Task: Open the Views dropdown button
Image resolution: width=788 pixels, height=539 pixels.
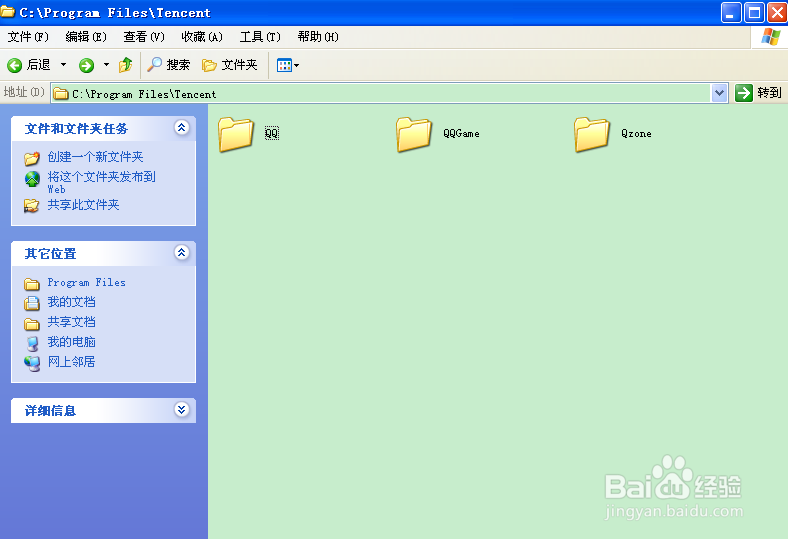Action: [x=288, y=65]
